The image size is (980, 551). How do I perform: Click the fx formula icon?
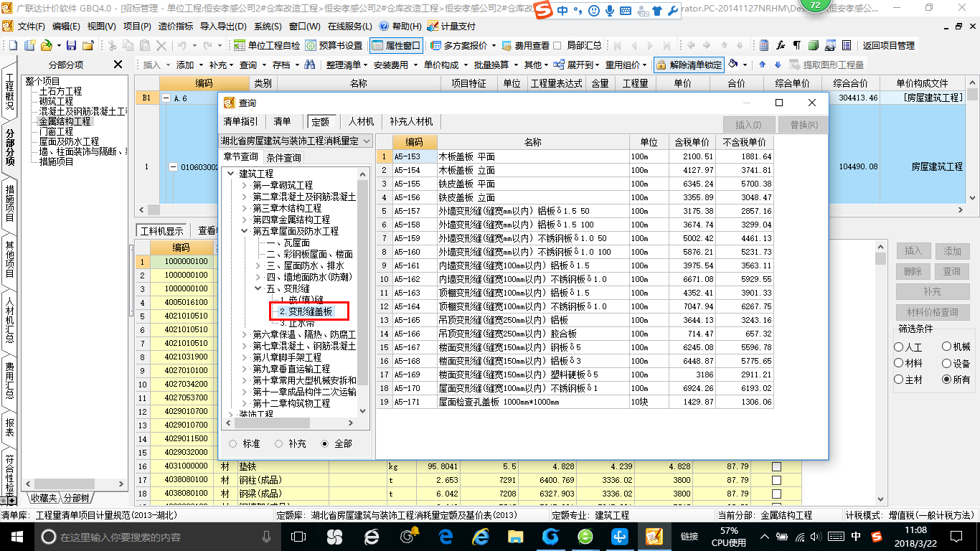point(781,45)
